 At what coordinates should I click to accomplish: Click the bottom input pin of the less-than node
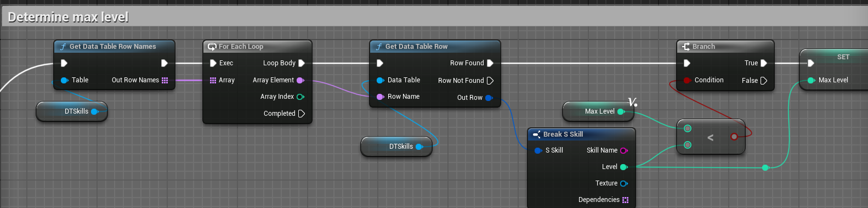688,145
